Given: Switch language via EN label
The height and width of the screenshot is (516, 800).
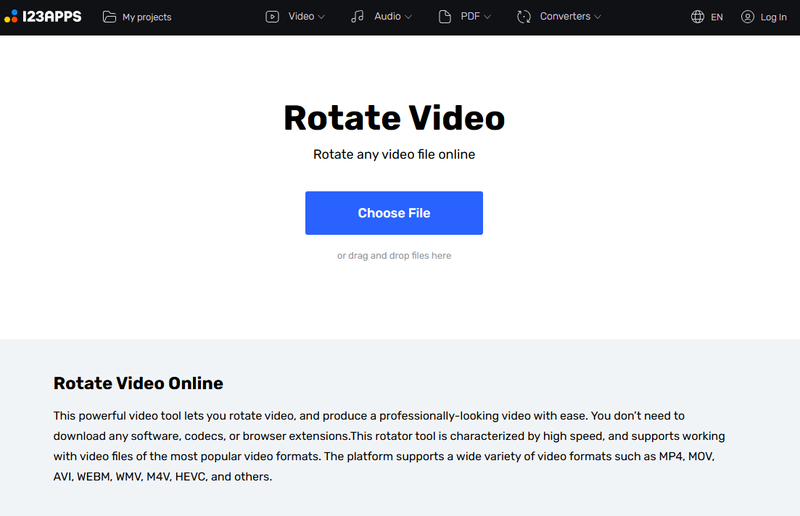Looking at the screenshot, I should (717, 17).
